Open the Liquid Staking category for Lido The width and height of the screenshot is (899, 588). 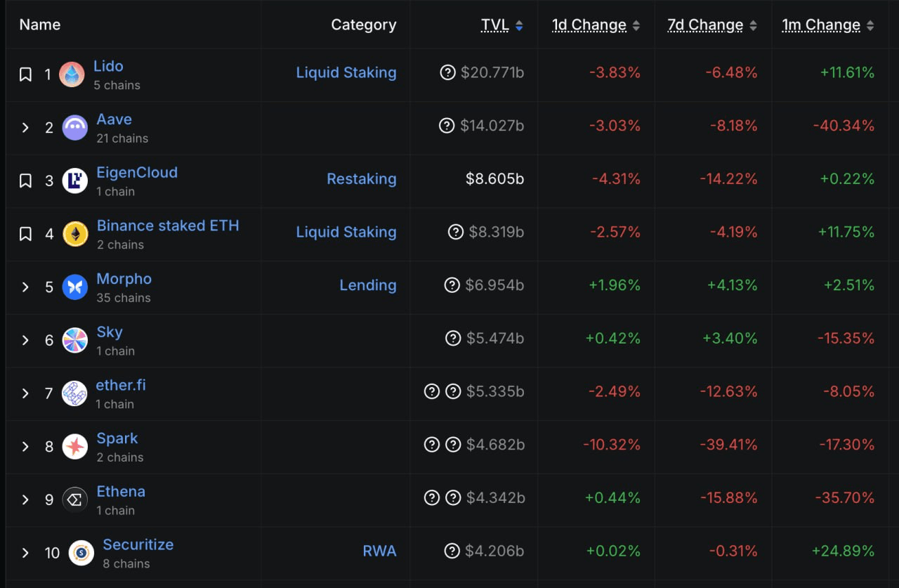(346, 72)
